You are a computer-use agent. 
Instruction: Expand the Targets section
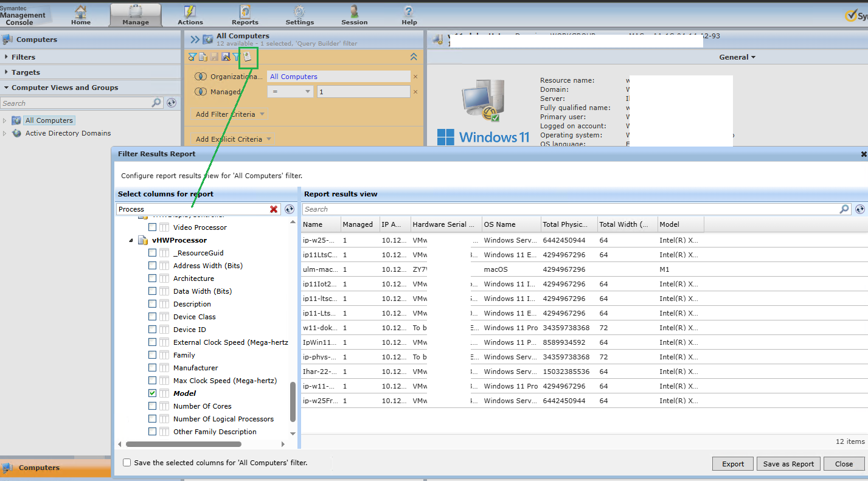coord(91,72)
